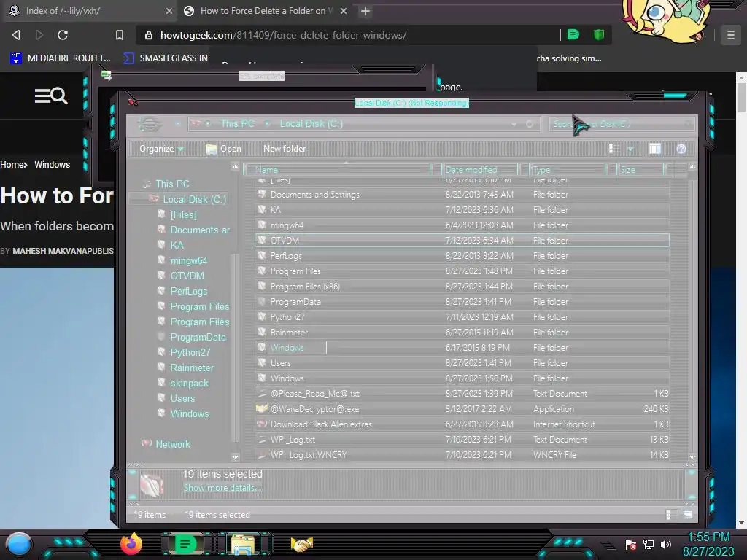
Task: Select the Users folder row
Action: click(462, 363)
